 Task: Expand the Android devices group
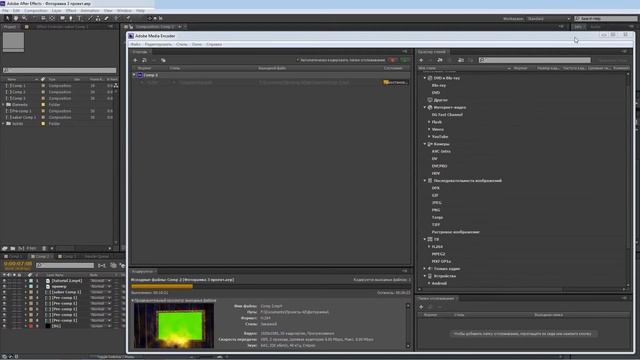click(429, 283)
